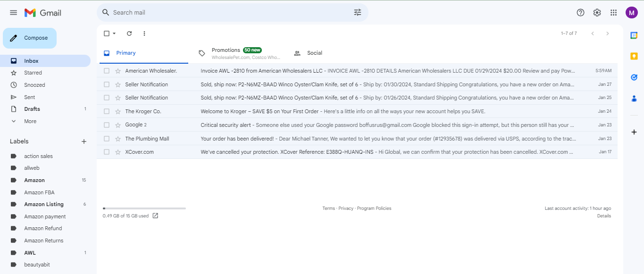Open the More options three-dot menu
The image size is (644, 274).
144,33
